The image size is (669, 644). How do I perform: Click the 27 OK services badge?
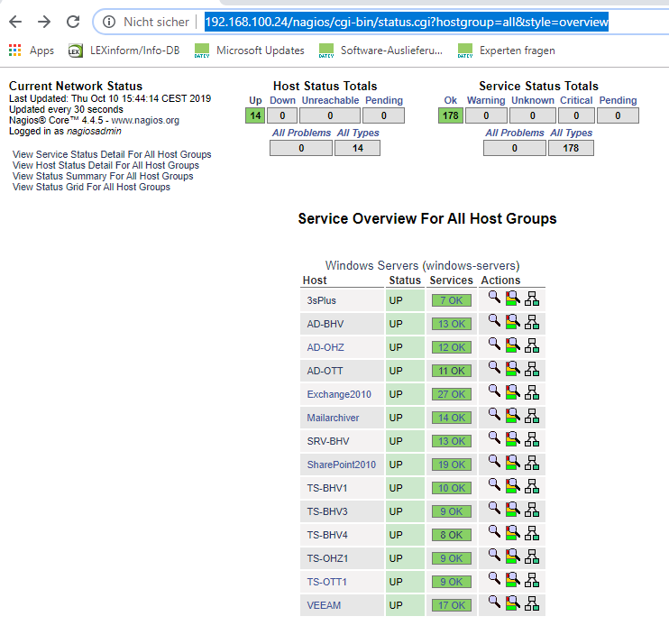pyautogui.click(x=451, y=394)
